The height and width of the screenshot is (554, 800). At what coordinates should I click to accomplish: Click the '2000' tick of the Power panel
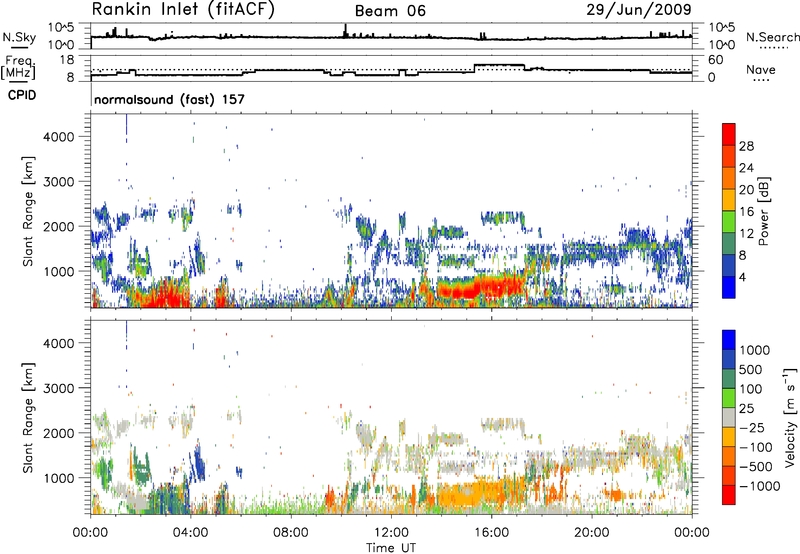tap(59, 226)
